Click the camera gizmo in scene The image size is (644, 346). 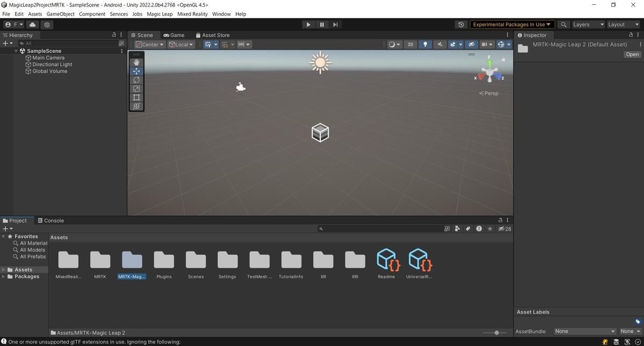point(240,87)
